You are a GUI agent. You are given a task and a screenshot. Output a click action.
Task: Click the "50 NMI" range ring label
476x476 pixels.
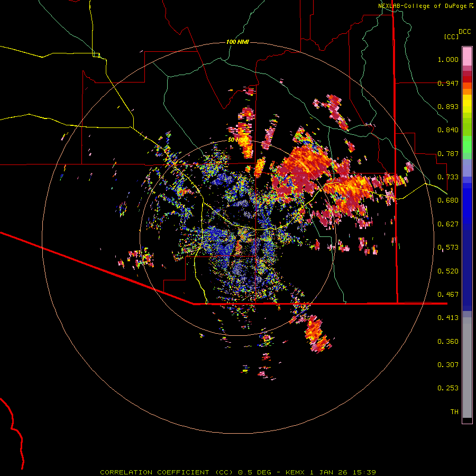coord(237,140)
